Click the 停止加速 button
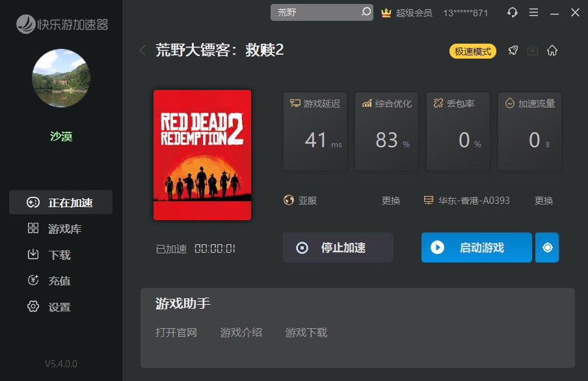The image size is (588, 381). pyautogui.click(x=338, y=247)
